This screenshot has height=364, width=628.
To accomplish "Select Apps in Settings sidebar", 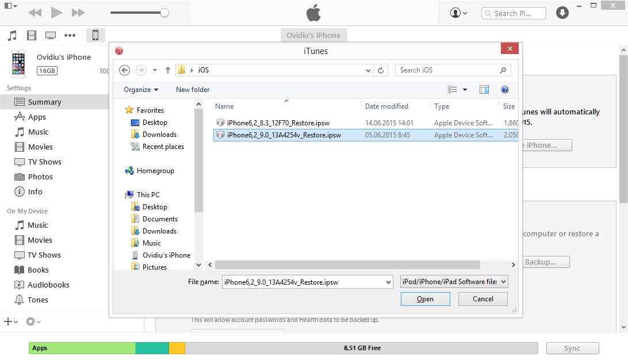I will (37, 117).
